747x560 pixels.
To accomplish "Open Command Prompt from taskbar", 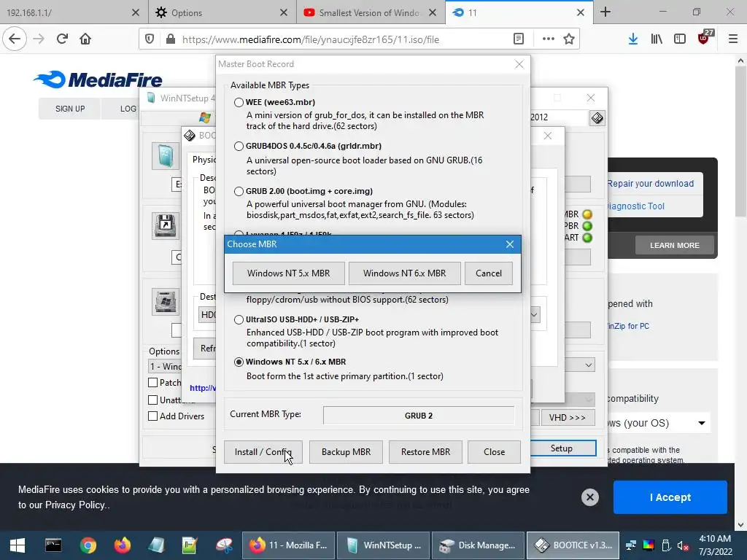I will point(53,545).
